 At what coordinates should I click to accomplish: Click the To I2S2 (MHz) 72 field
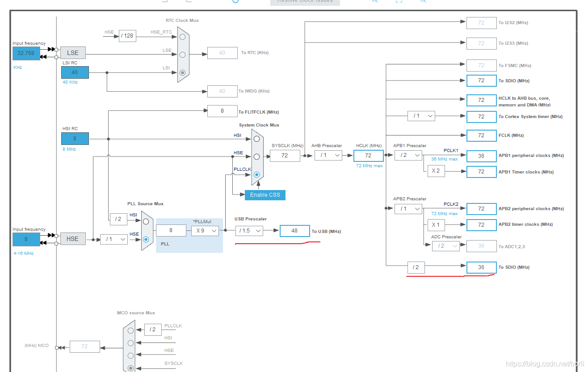(482, 23)
